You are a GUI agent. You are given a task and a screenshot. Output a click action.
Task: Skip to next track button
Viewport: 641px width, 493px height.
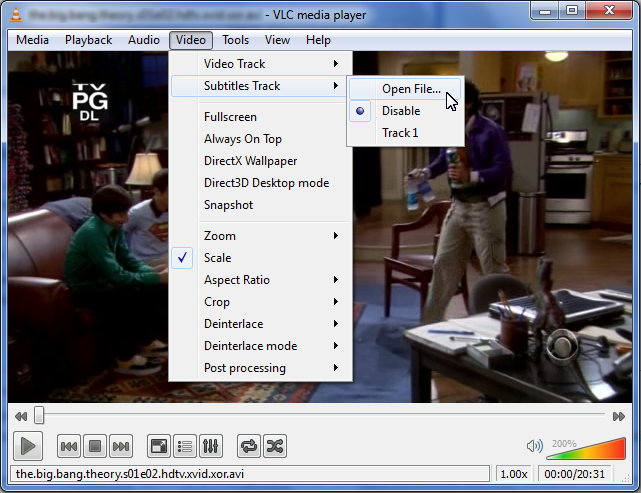(121, 446)
